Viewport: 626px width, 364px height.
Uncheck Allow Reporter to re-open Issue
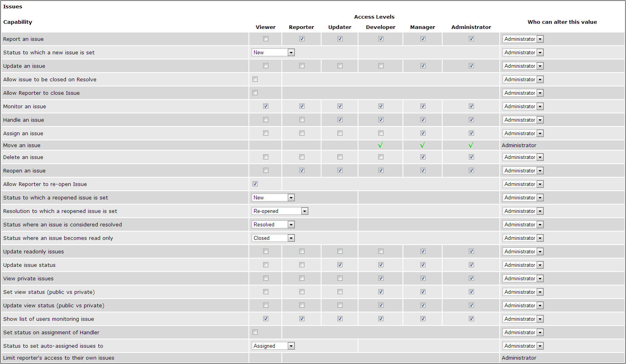point(255,184)
